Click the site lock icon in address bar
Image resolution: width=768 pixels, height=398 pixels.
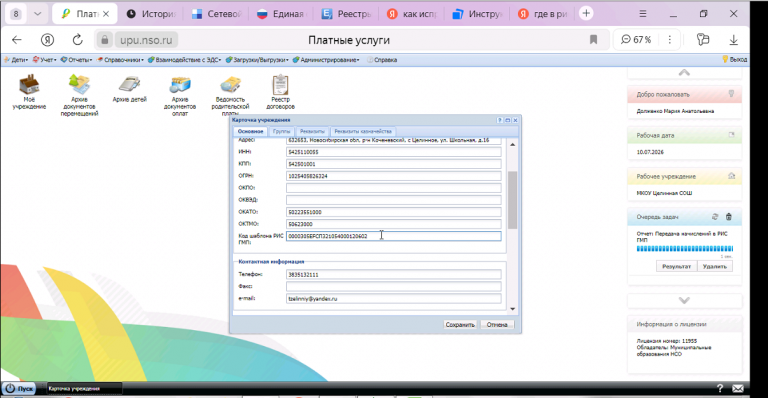point(104,40)
